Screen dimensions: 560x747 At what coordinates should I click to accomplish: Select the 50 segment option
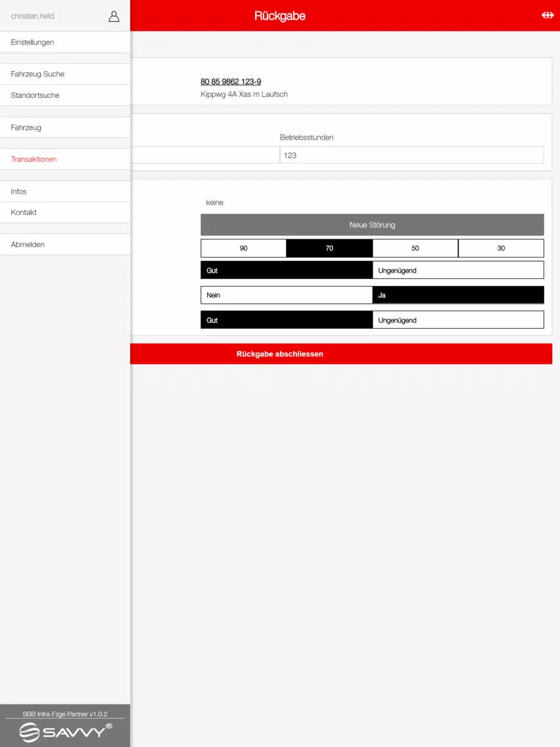point(415,248)
